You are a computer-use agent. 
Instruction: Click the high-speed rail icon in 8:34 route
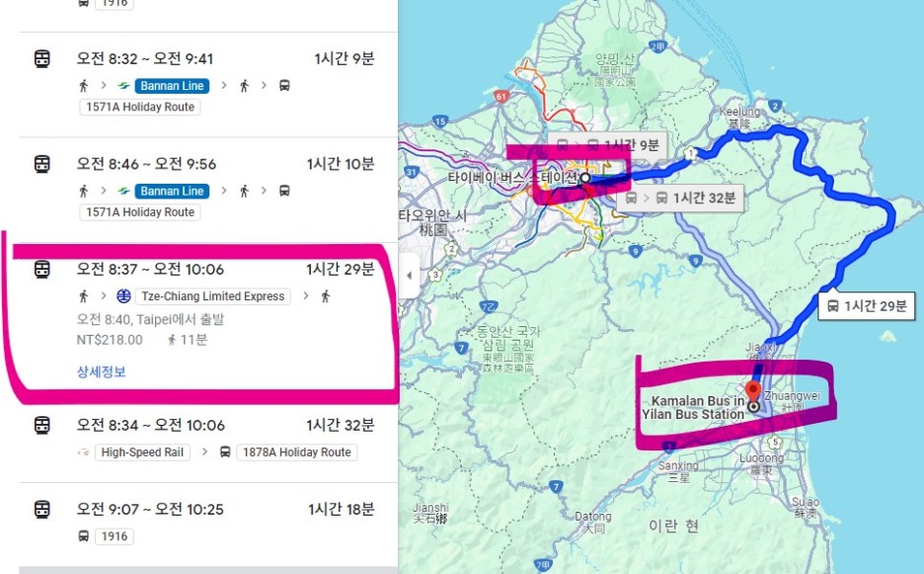click(x=83, y=452)
